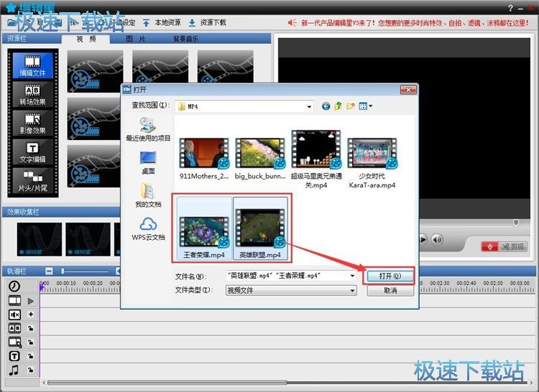The height and width of the screenshot is (392, 539).
Task: Select the 文字编辑 text tool
Action: coord(32,152)
